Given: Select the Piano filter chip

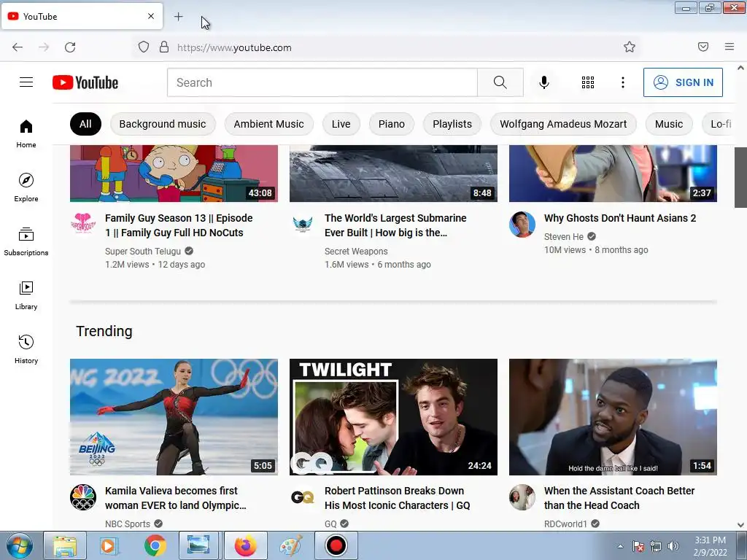Looking at the screenshot, I should [392, 124].
